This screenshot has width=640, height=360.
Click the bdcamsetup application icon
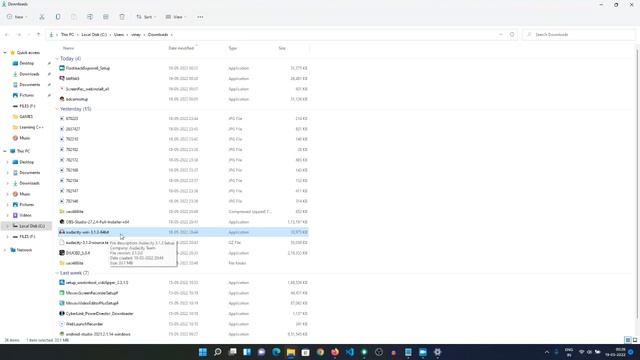pyautogui.click(x=62, y=99)
